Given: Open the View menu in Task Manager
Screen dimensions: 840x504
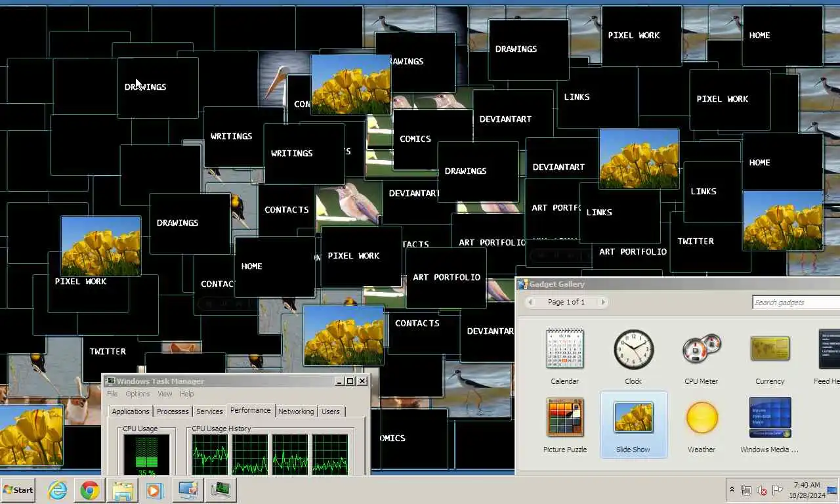Looking at the screenshot, I should 165,394.
